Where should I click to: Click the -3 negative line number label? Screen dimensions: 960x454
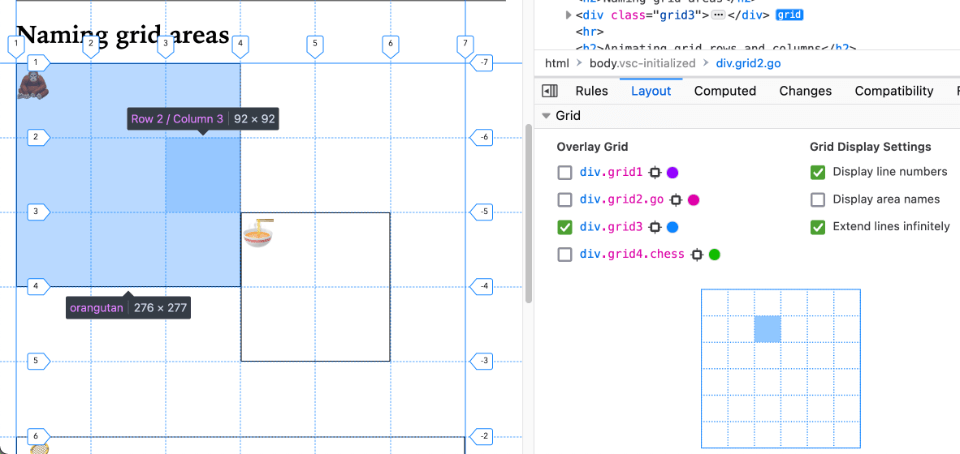pyautogui.click(x=481, y=361)
